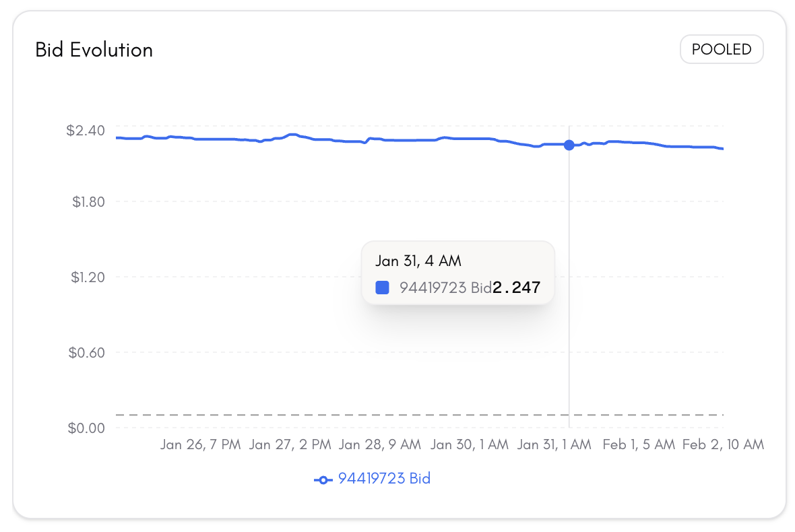Click the POOLED button
The image size is (795, 532).
tap(722, 49)
